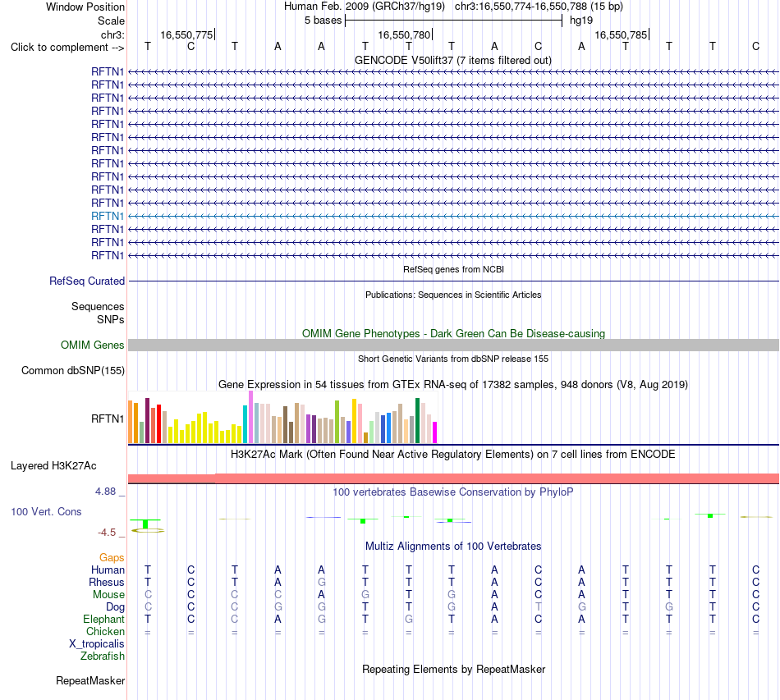This screenshot has width=780, height=700.
Task: Open the RefSeq Curated track label
Action: pos(87,281)
